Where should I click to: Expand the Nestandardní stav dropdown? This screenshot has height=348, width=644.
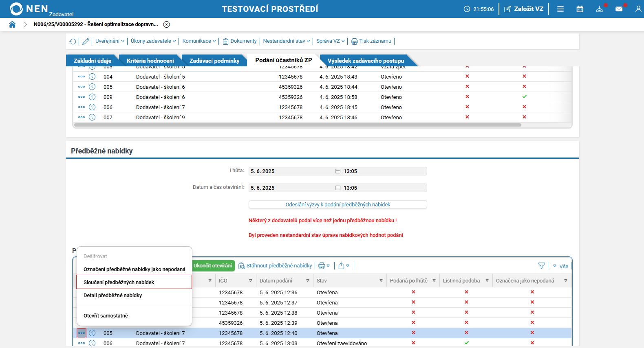[286, 41]
